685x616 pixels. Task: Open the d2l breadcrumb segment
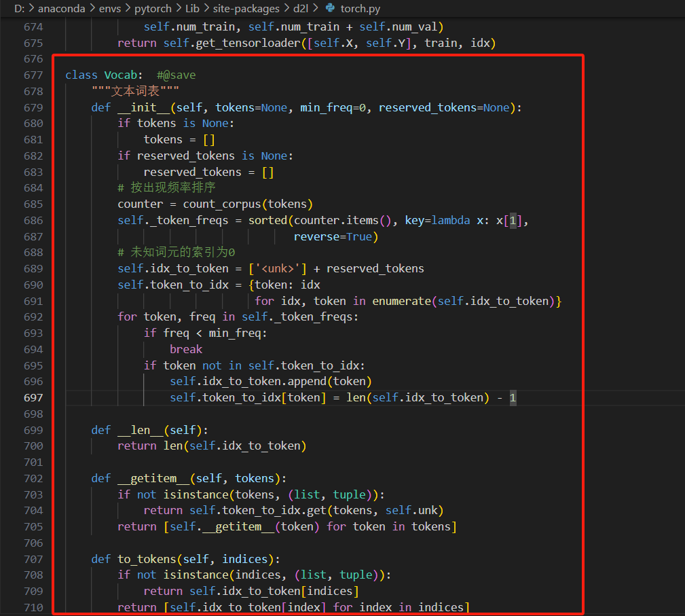301,8
